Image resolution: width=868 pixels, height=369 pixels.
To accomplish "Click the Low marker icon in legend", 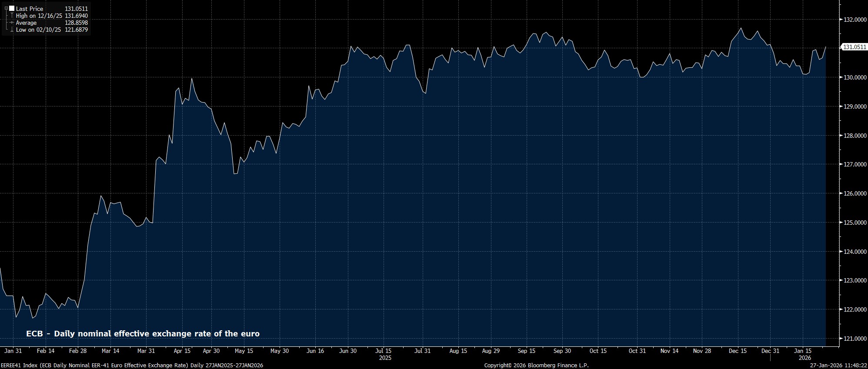I will [x=12, y=30].
